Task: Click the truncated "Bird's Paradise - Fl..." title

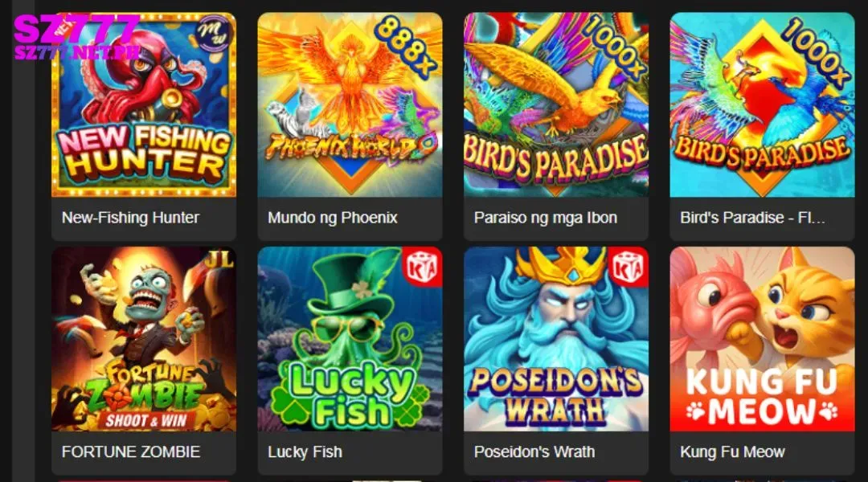Action: [752, 218]
